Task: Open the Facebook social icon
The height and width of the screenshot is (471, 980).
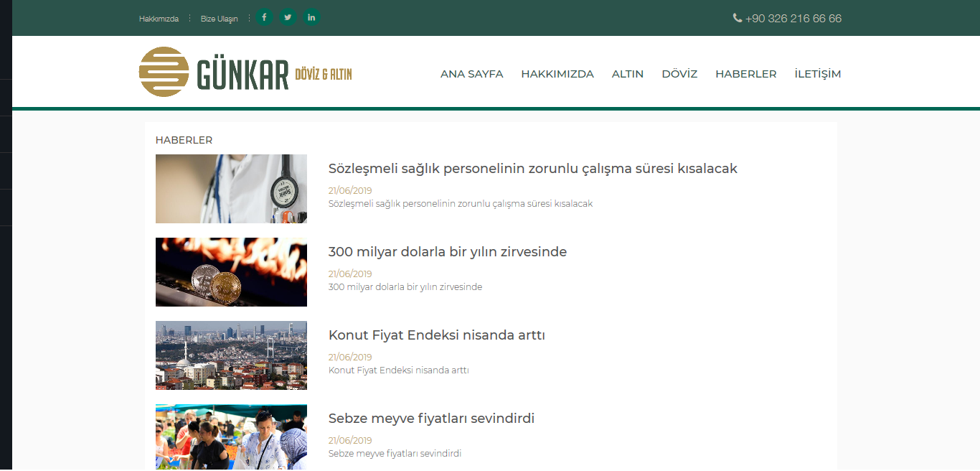Action: click(x=265, y=17)
